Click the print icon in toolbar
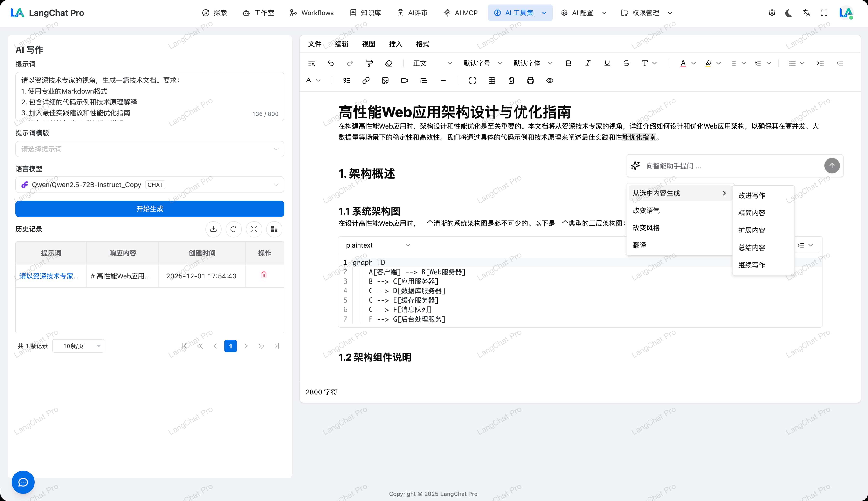 coord(530,81)
